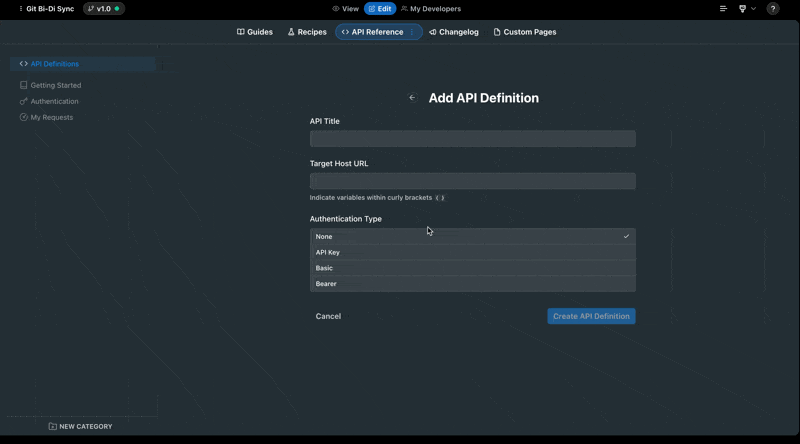Switch to View mode
Image resolution: width=800 pixels, height=444 pixels.
coord(345,9)
